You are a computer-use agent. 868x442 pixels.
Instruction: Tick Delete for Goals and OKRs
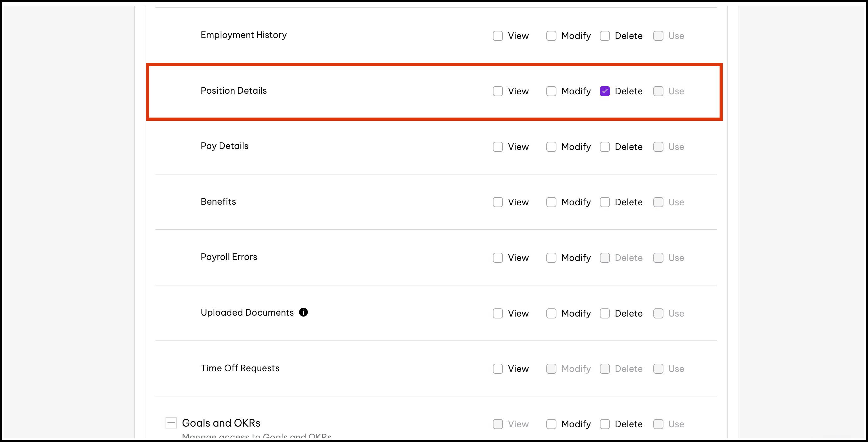[605, 424]
